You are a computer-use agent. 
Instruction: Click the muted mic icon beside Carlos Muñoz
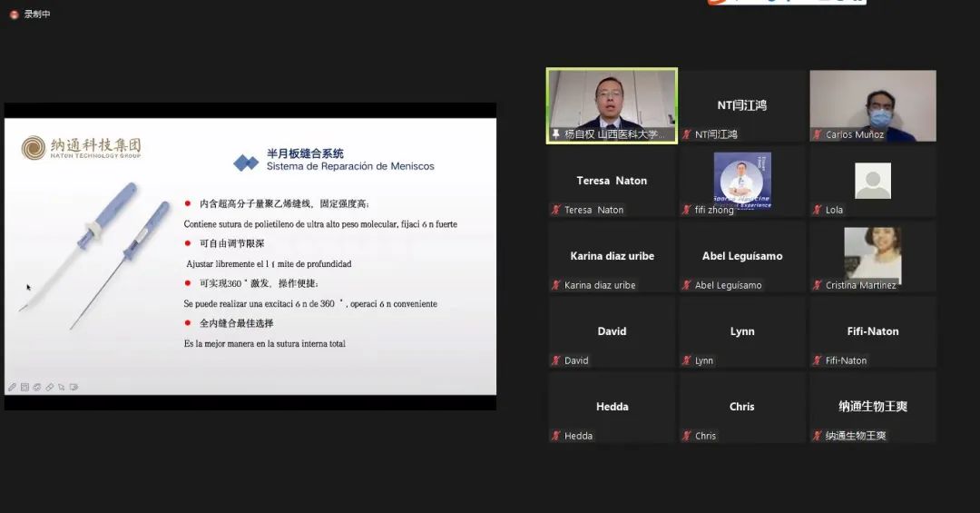(x=817, y=133)
